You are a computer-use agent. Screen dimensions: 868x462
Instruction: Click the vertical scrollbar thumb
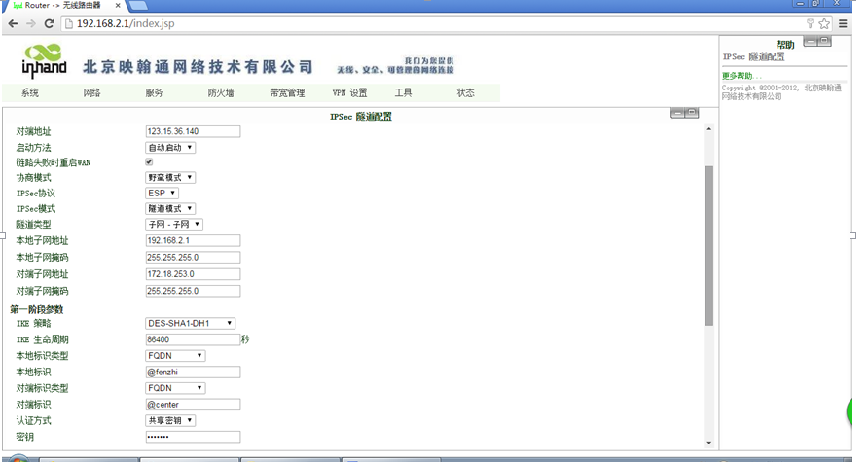pyautogui.click(x=708, y=246)
